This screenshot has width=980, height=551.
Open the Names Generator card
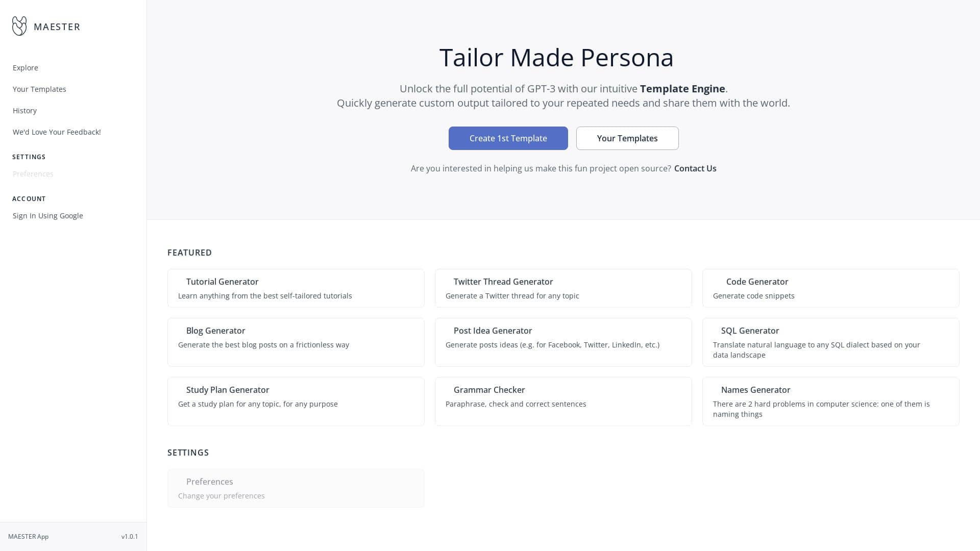[x=830, y=401]
